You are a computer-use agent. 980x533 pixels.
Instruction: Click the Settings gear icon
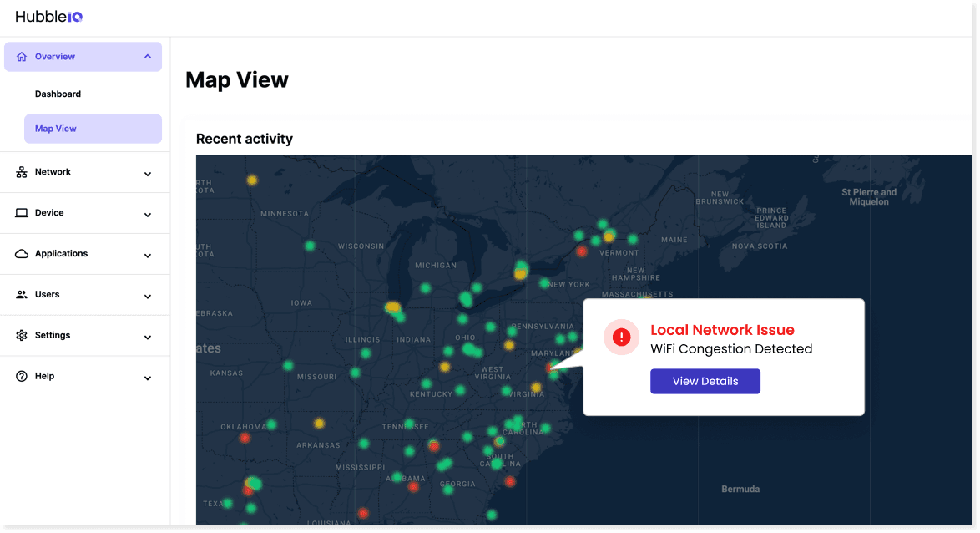[22, 336]
